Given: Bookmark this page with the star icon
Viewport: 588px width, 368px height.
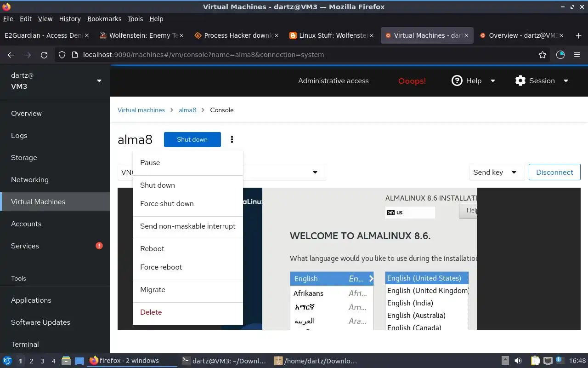Looking at the screenshot, I should click(543, 55).
